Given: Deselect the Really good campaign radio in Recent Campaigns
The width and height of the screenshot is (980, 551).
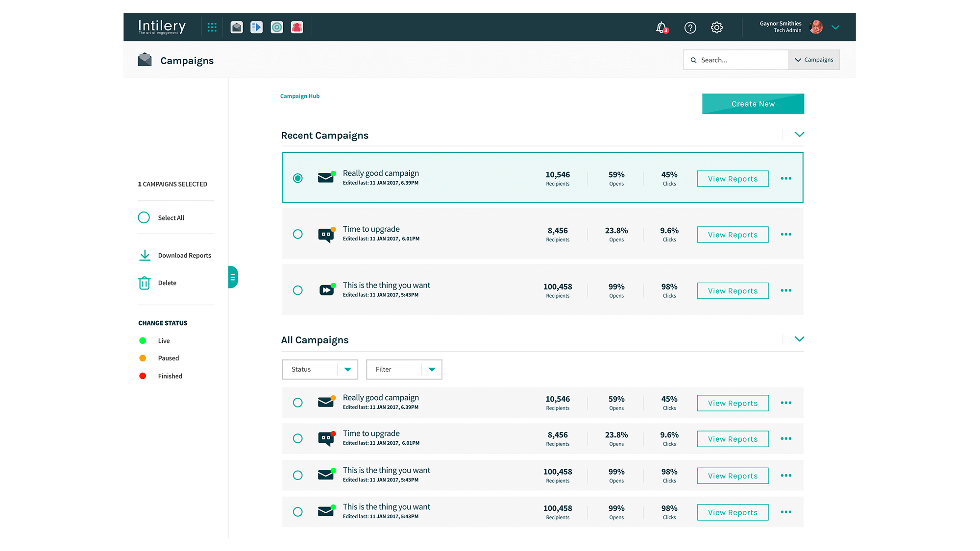Looking at the screenshot, I should tap(297, 178).
